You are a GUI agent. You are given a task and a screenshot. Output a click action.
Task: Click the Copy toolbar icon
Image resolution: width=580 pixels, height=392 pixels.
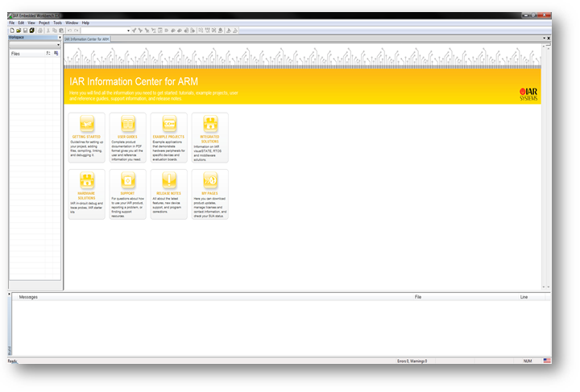point(55,31)
